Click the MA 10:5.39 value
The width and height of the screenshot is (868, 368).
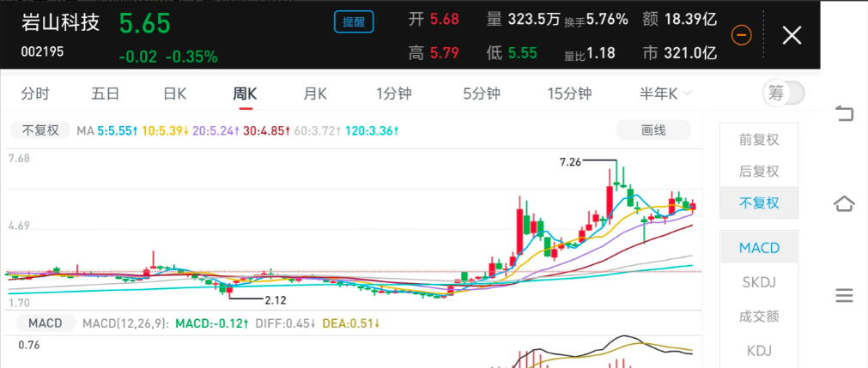coord(166,131)
